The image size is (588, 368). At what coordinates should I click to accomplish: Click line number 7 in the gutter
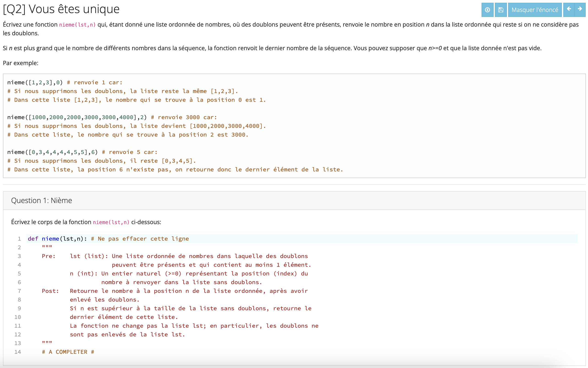[19, 291]
